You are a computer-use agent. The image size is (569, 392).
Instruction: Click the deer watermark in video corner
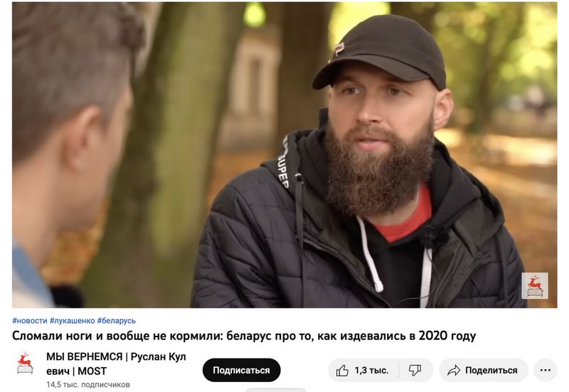tap(535, 286)
